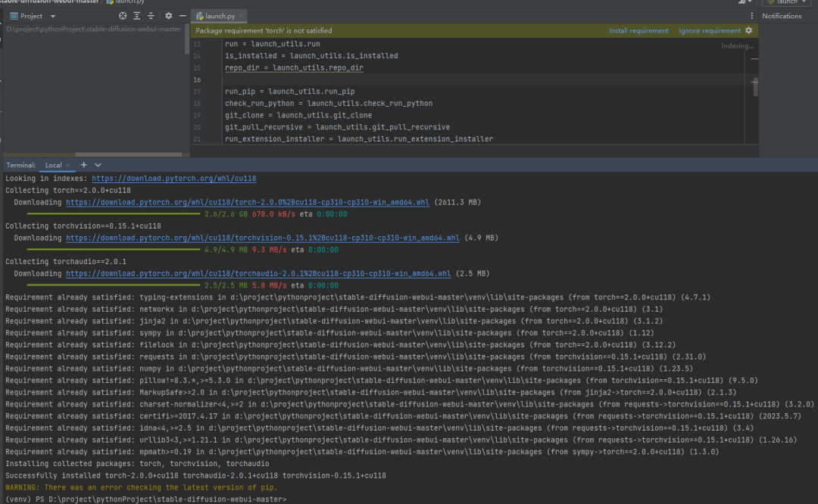Screen dimensions: 818x504
Task: Click launch.py in the breadcrumb bar
Action: click(x=125, y=2)
